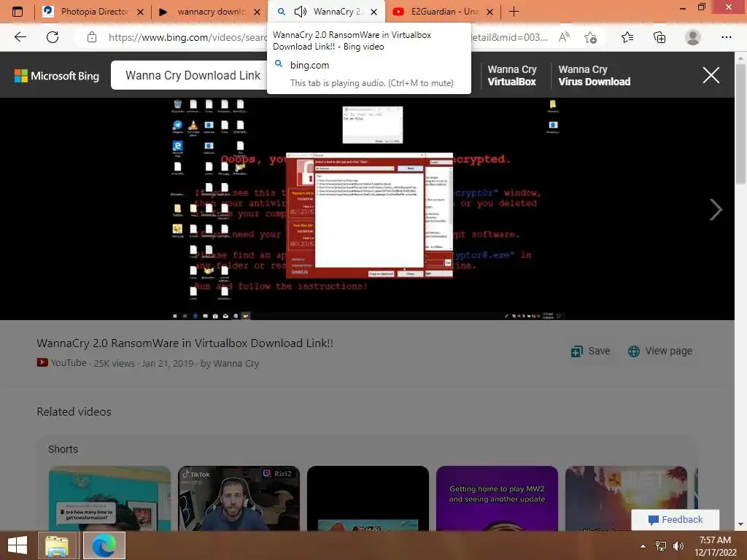
Task: Open the Favorites list icon
Action: [627, 37]
